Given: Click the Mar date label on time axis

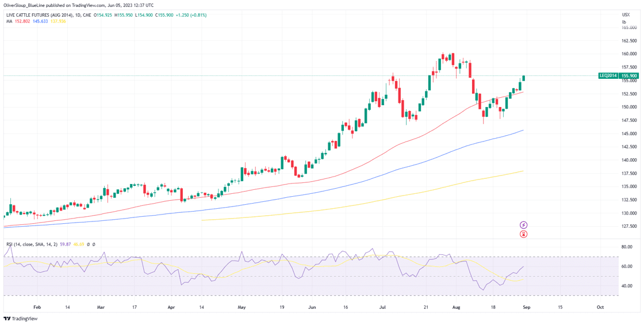Looking at the screenshot, I should pos(102,307).
